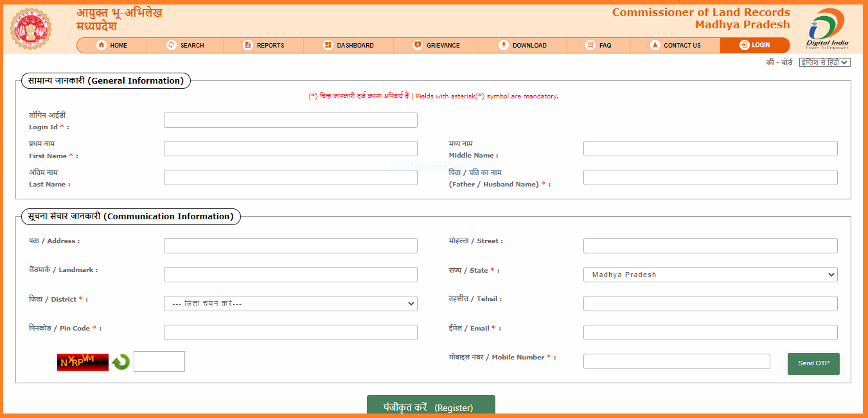Open the FAQ menu item
The width and height of the screenshot is (868, 418).
pyautogui.click(x=599, y=45)
